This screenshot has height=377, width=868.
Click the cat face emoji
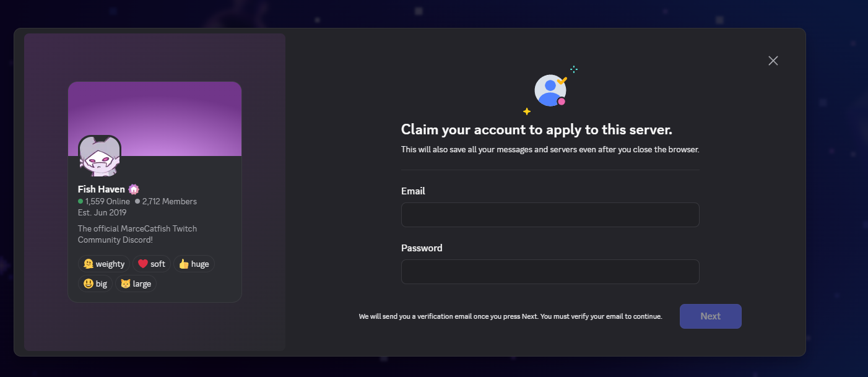point(126,284)
